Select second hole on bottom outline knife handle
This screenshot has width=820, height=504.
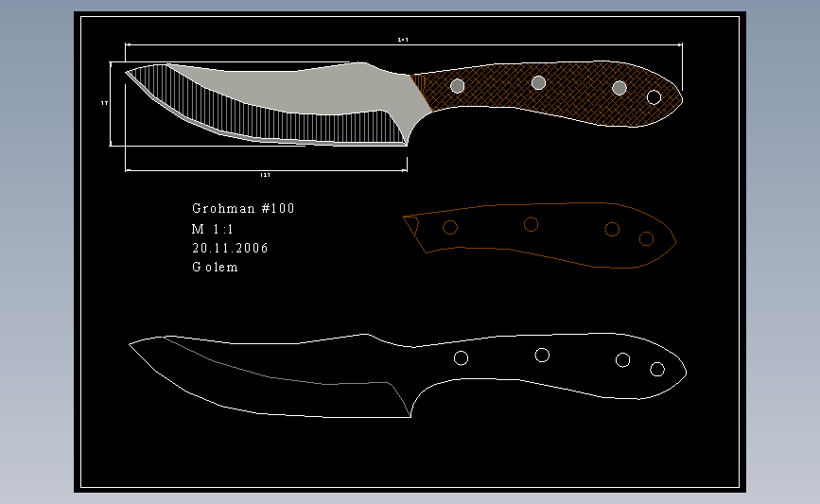pos(542,356)
